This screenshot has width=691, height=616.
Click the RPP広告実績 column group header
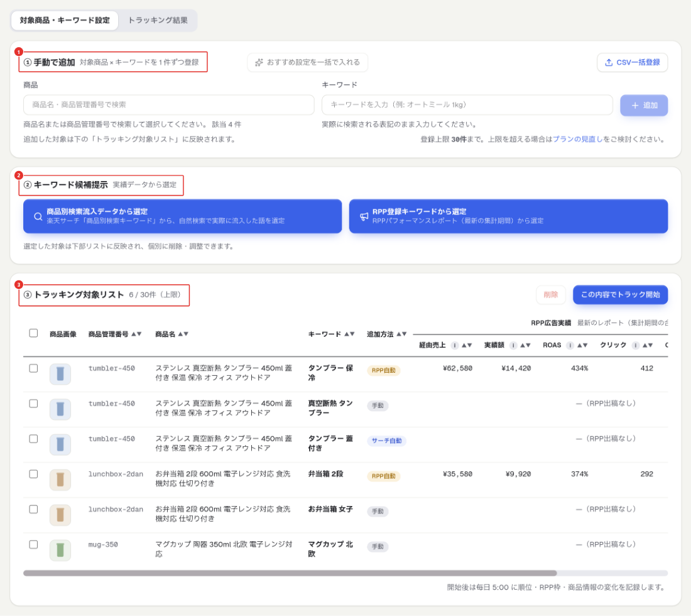(x=551, y=323)
